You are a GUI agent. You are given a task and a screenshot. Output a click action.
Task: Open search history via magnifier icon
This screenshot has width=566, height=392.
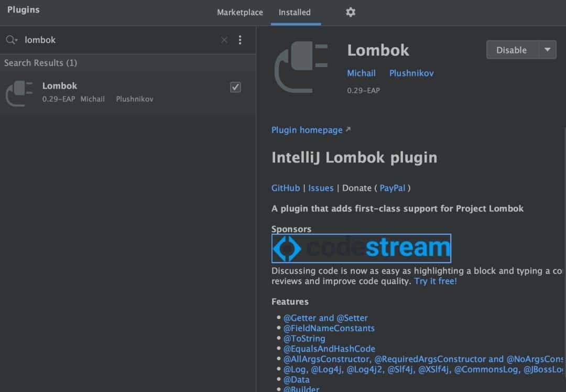click(12, 40)
